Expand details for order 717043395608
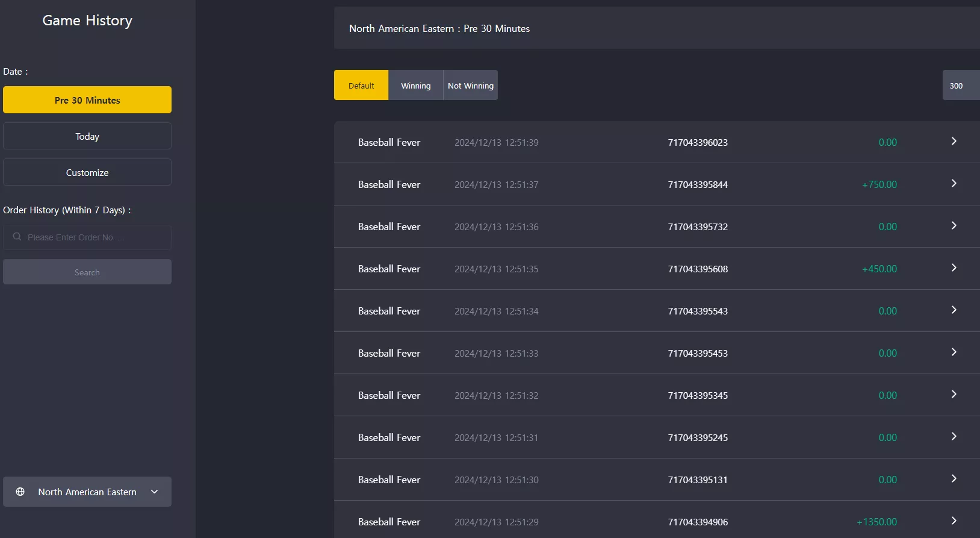 pyautogui.click(x=954, y=267)
